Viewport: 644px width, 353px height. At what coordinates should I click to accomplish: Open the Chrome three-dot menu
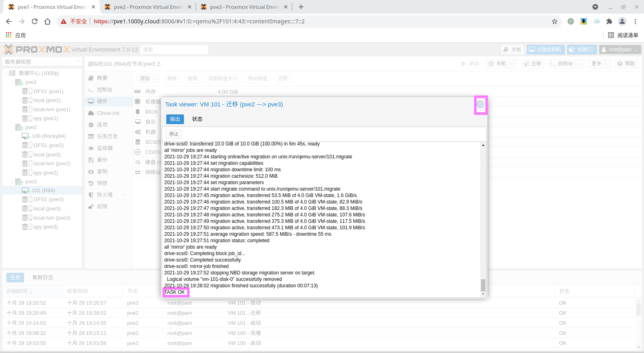pyautogui.click(x=635, y=21)
